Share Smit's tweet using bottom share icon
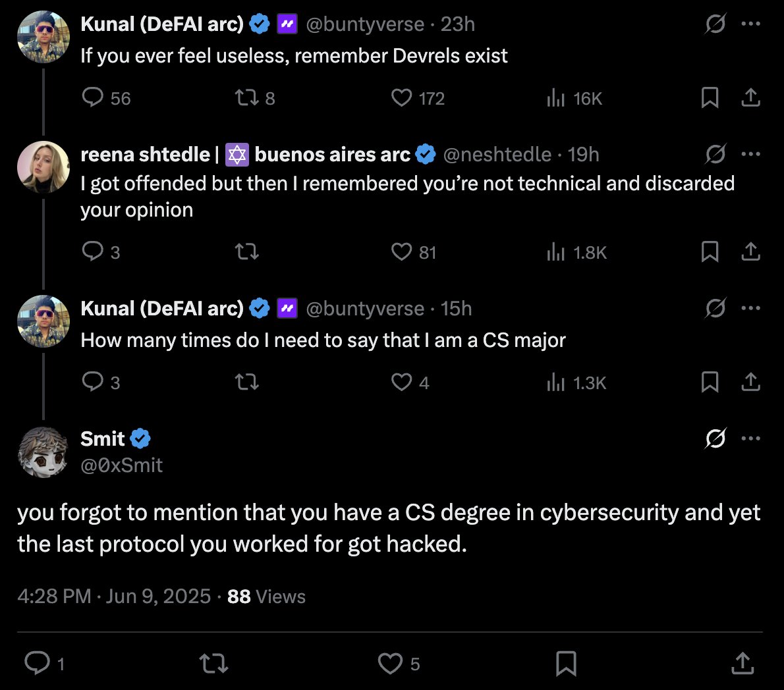The height and width of the screenshot is (690, 784). (x=742, y=663)
